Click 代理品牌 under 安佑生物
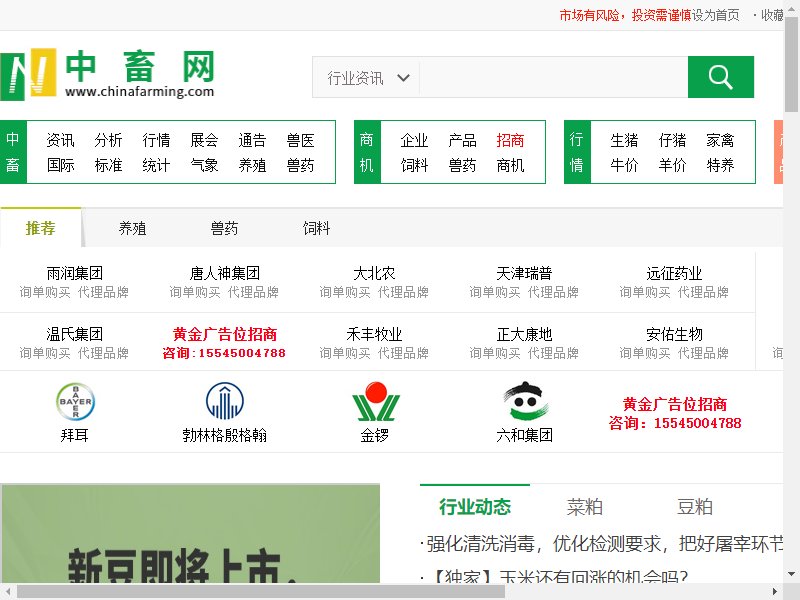Viewport: 800px width, 600px height. pos(703,353)
